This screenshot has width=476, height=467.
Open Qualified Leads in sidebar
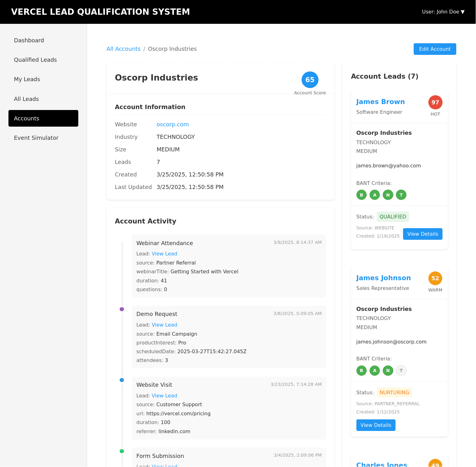(x=43, y=60)
